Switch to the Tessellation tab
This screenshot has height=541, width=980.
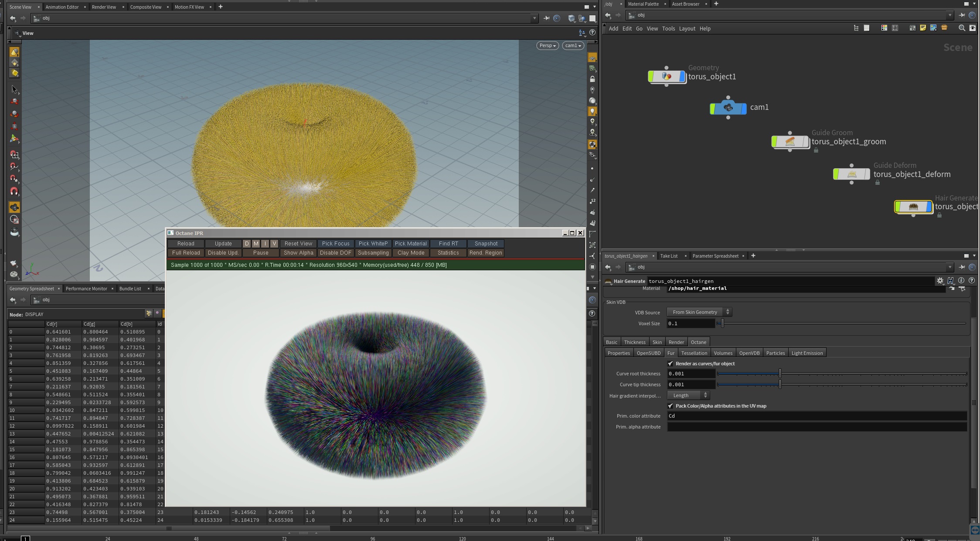point(694,353)
